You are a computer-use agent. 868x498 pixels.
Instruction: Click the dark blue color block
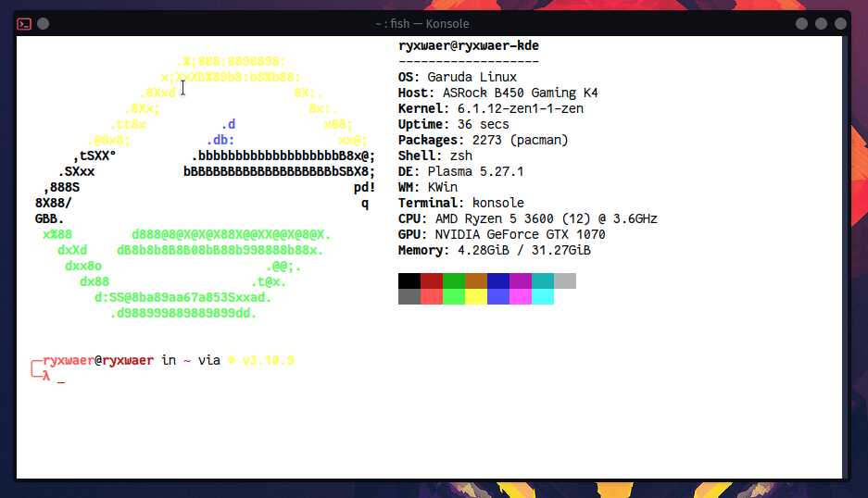pos(498,280)
